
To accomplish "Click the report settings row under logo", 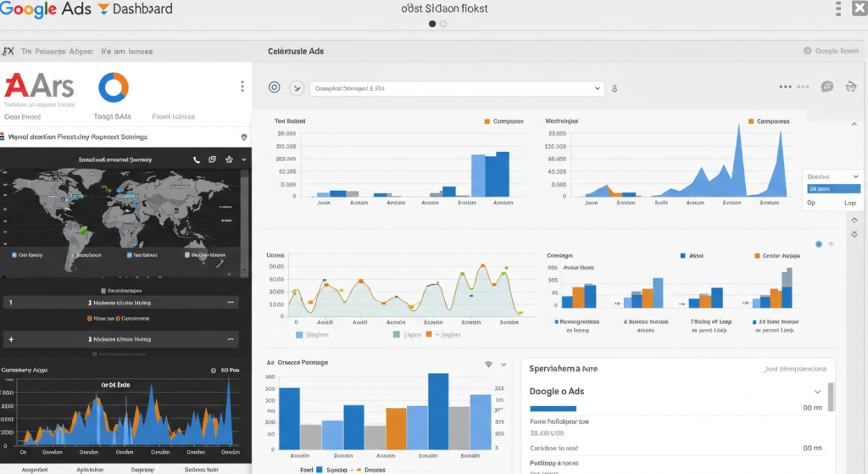I will [125, 137].
